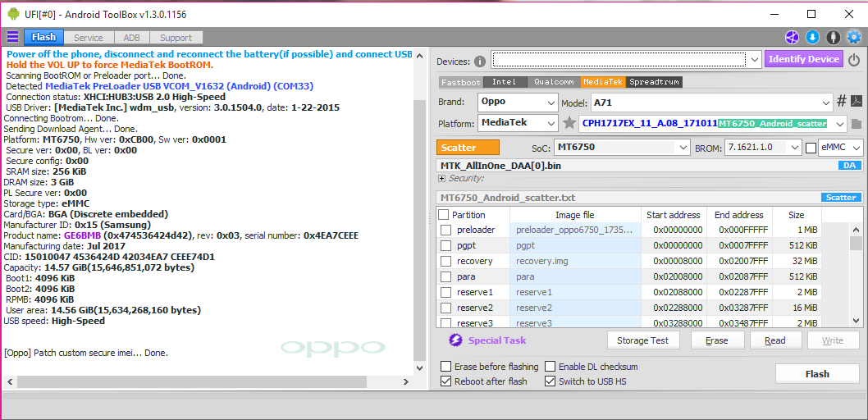Click the Start address column header
868x420 pixels.
coord(673,215)
